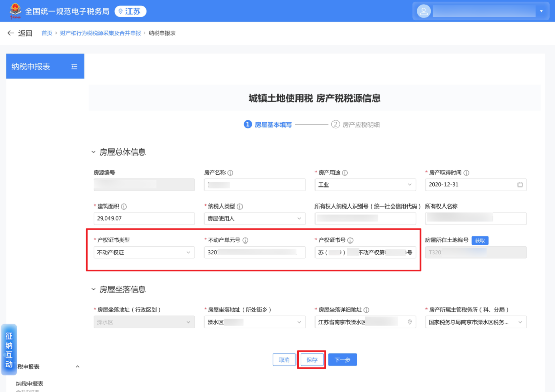Click the 建筑面积 info icon
Image resolution: width=555 pixels, height=392 pixels.
tap(124, 207)
